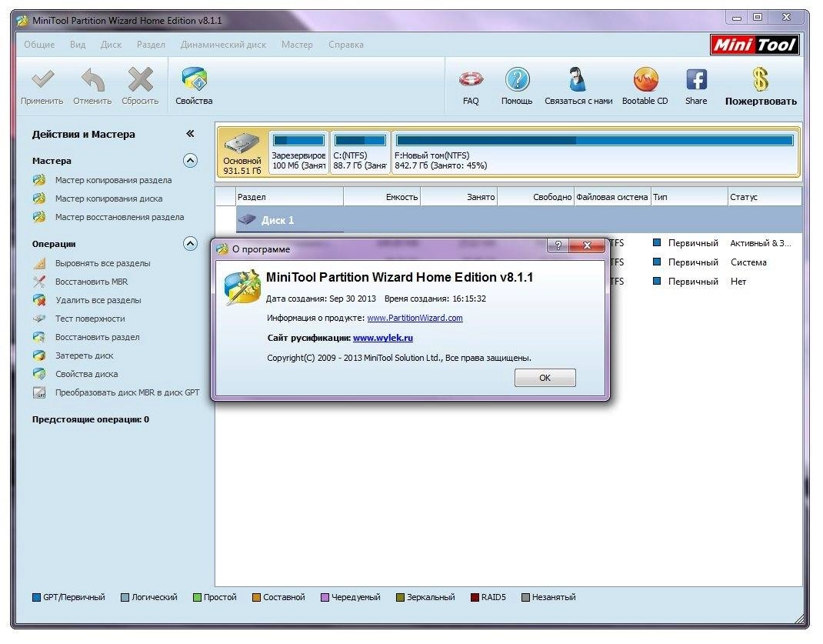Open the Раздел menu

pyautogui.click(x=152, y=45)
